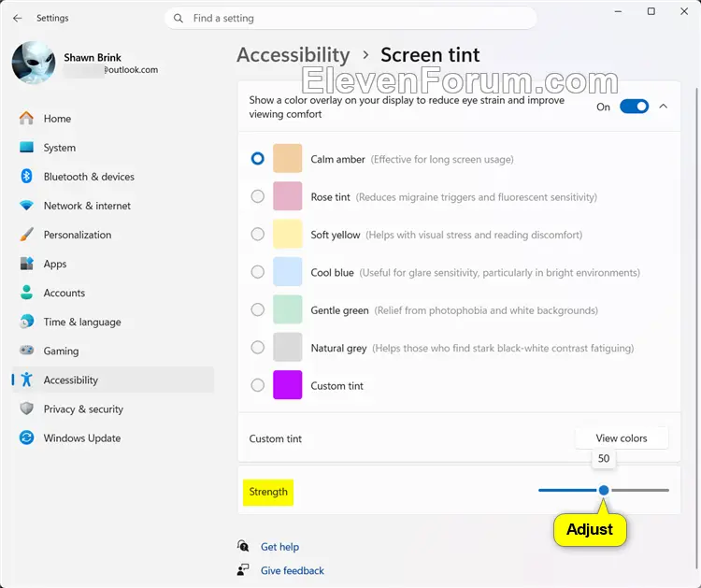
Task: Open Time & language settings
Action: 113,322
